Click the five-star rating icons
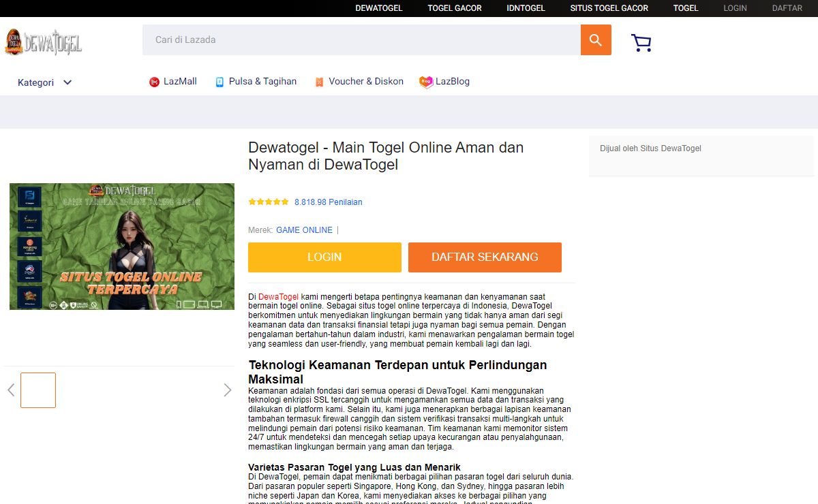Viewport: 818px width, 504px height. tap(269, 202)
